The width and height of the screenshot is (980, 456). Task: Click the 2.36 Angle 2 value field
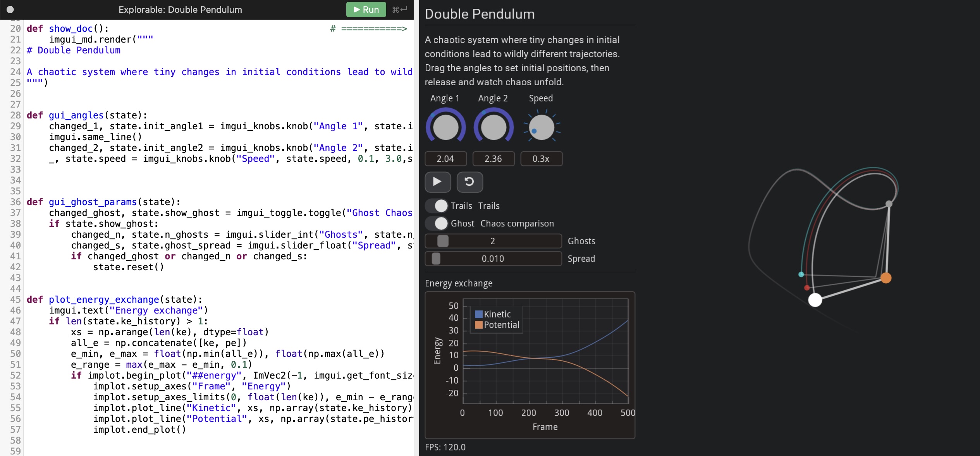[493, 159]
